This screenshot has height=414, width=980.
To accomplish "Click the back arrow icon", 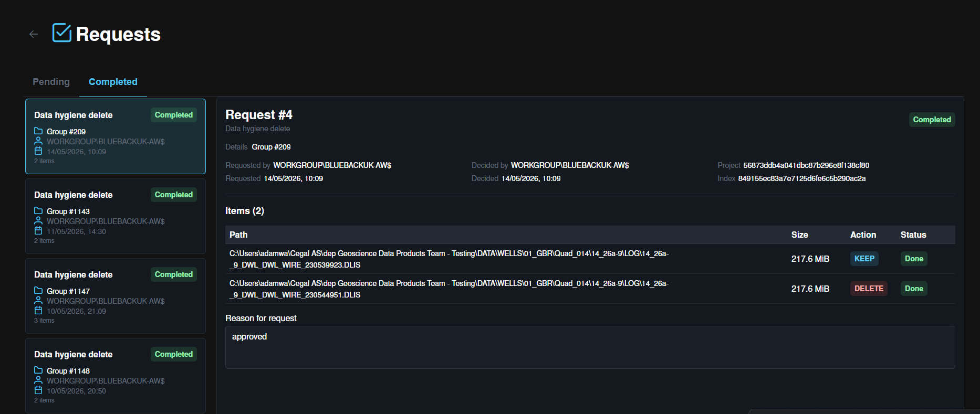I will click(34, 34).
